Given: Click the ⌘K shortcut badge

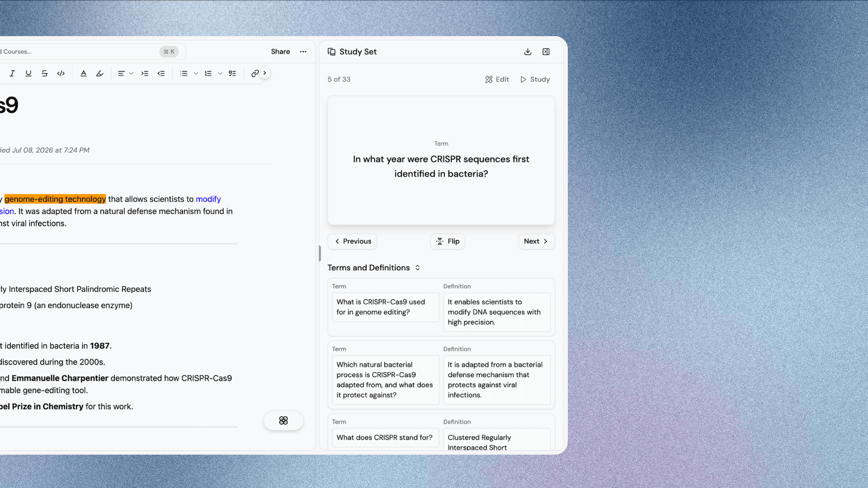Looking at the screenshot, I should point(169,52).
